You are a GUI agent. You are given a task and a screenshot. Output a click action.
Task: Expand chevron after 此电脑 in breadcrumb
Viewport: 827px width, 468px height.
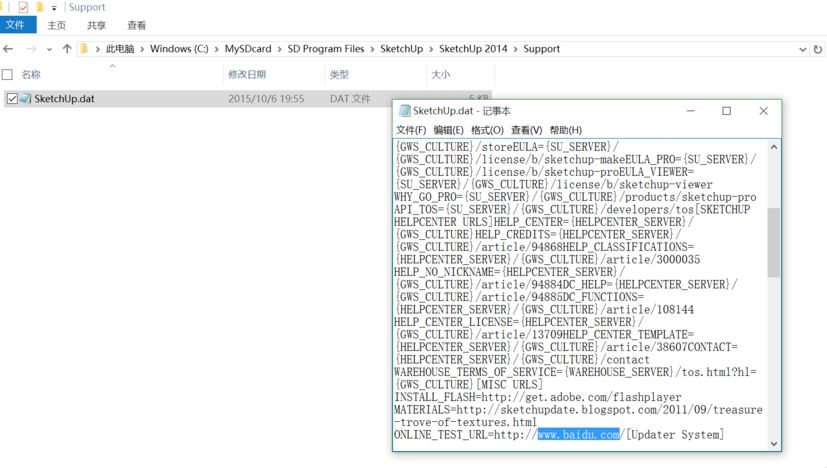[142, 50]
